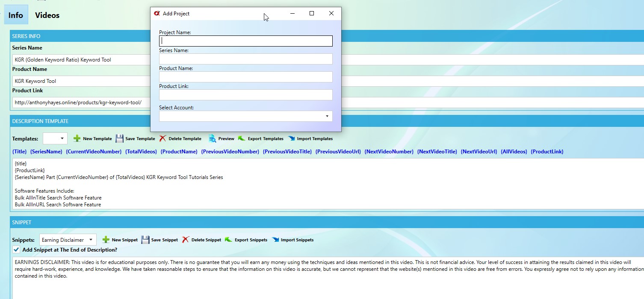Focus the dialog's Product Name field
Screen dimensions: 644x299
coord(245,77)
